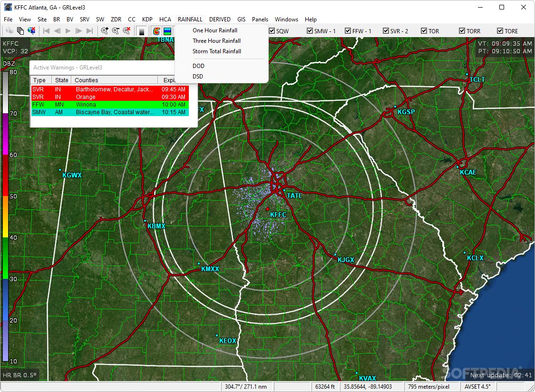
Task: Open the Panels menu
Action: pos(260,20)
